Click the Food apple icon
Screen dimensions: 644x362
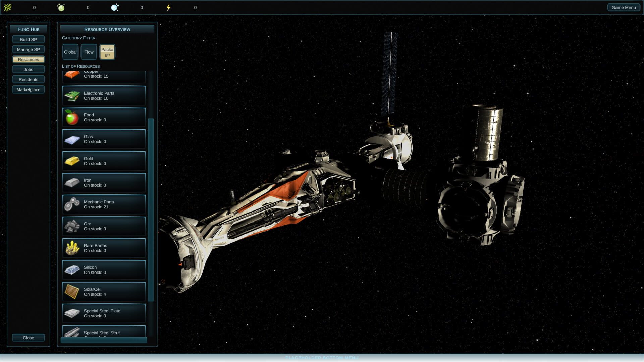pos(72,117)
